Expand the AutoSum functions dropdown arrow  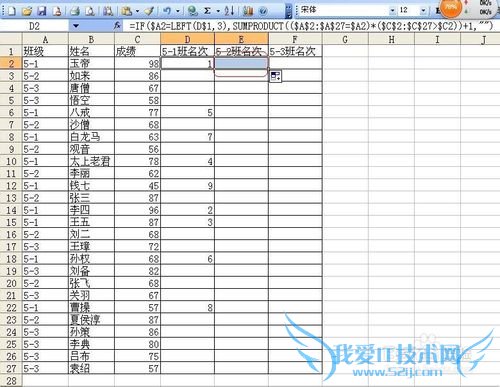tap(218, 11)
